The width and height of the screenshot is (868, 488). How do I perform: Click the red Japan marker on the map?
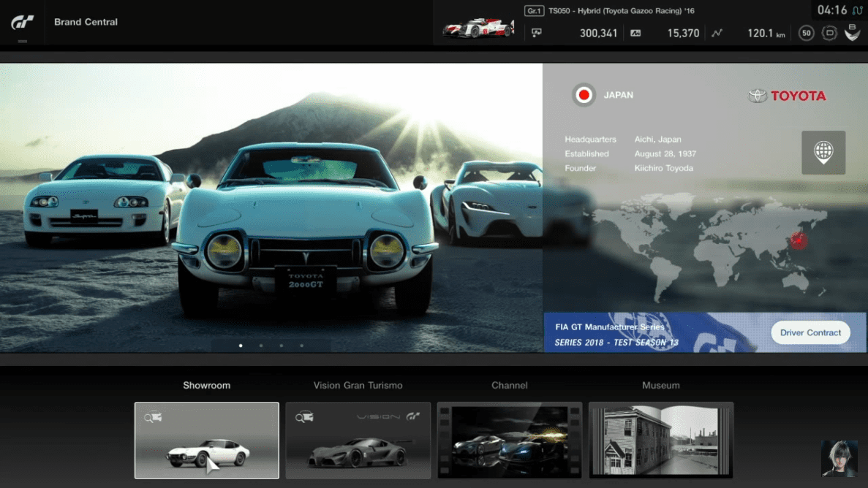[799, 240]
